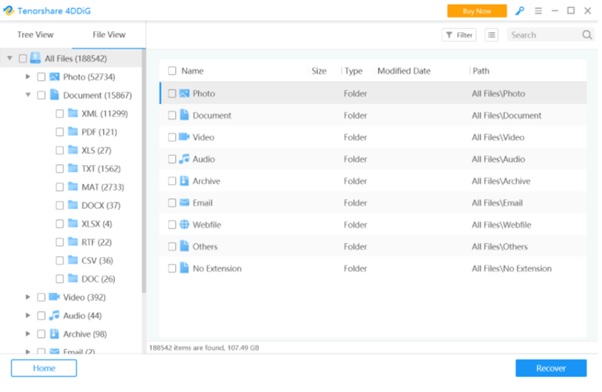Click the sidebar vertical scrollbar
The height and width of the screenshot is (392, 602).
[x=144, y=172]
